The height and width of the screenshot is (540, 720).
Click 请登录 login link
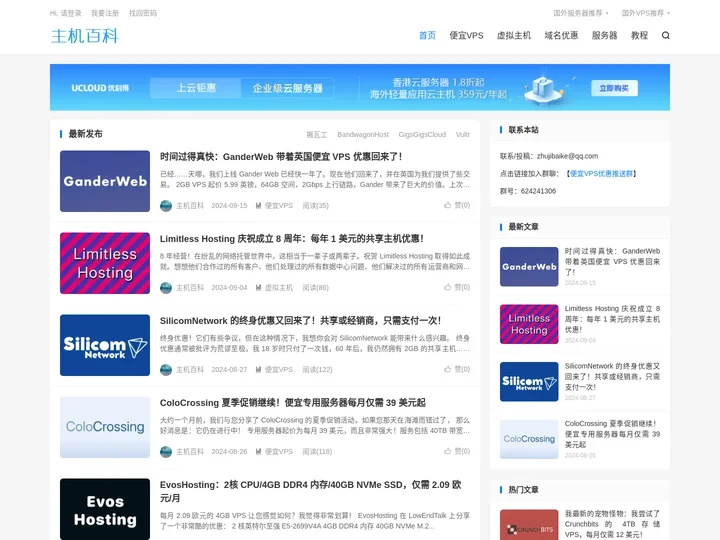coord(71,13)
